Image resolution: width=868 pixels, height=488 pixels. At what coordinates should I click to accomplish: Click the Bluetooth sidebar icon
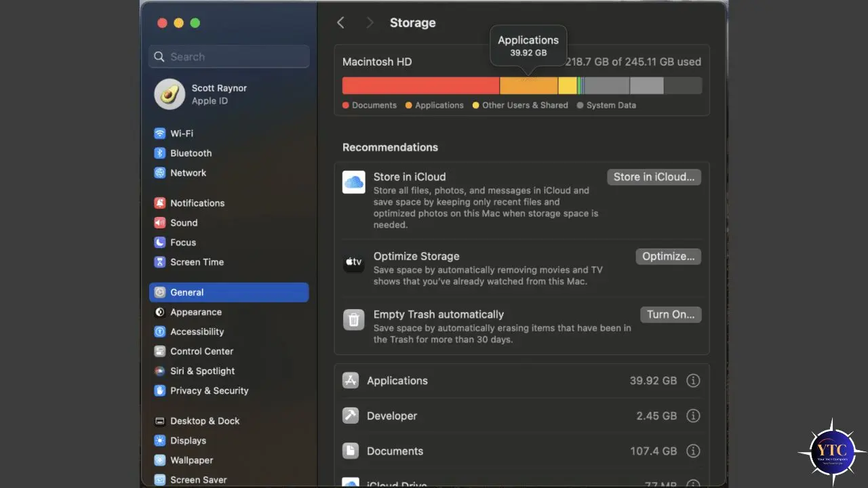[x=159, y=153]
